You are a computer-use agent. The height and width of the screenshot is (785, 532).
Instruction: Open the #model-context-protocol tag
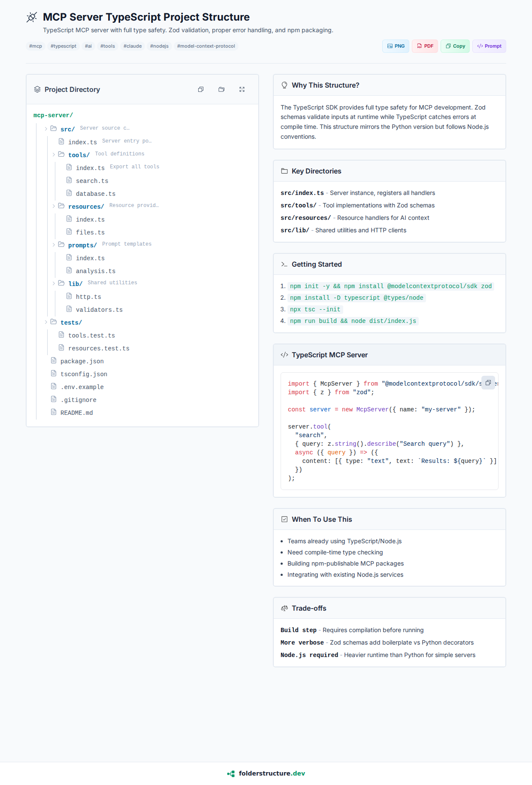[x=206, y=46]
